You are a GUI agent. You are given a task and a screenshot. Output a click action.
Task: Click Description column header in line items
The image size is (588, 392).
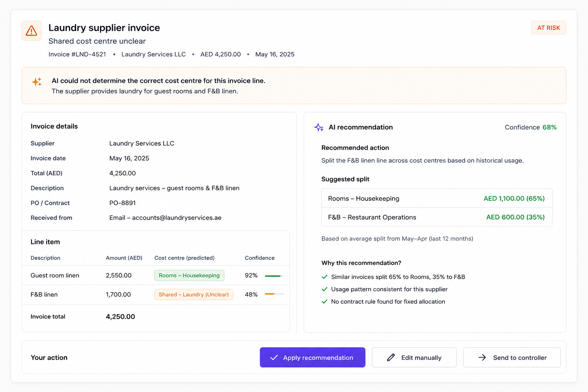45,258
